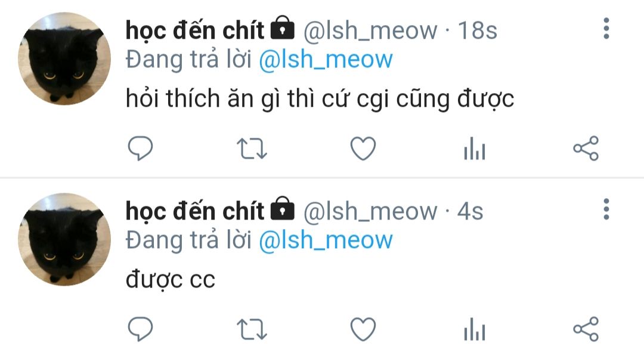Open @lsh_meow reply link in second tweet
Viewport: 644px width, 355px height.
pyautogui.click(x=326, y=241)
